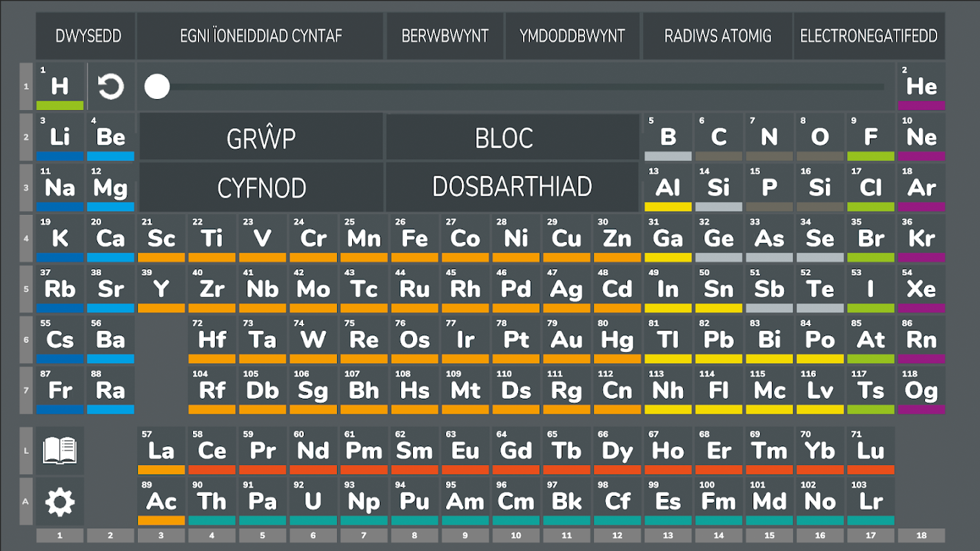The image size is (980, 551).
Task: Click the Gold (Au) element tile
Action: [566, 340]
